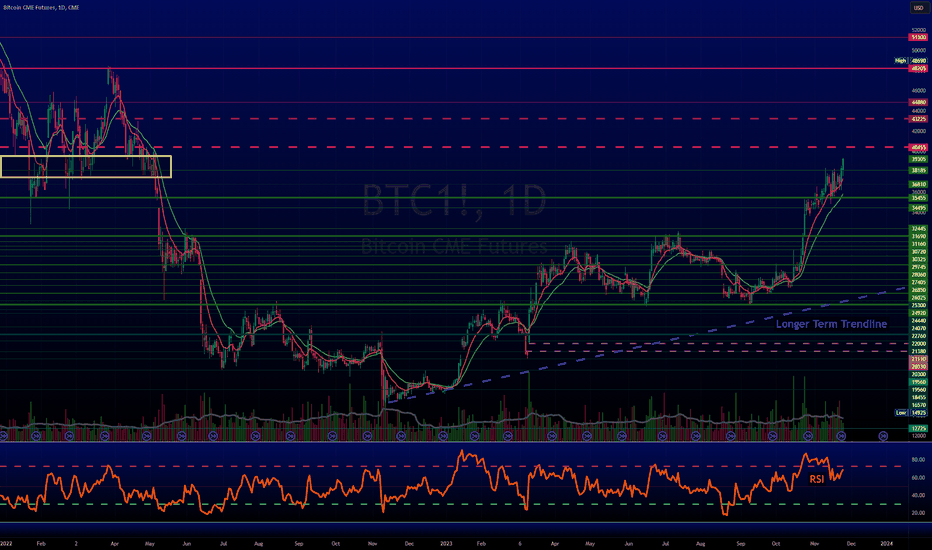Click the contract rollover marker nearest the 2024 label
The image size is (932, 550).
[883, 436]
